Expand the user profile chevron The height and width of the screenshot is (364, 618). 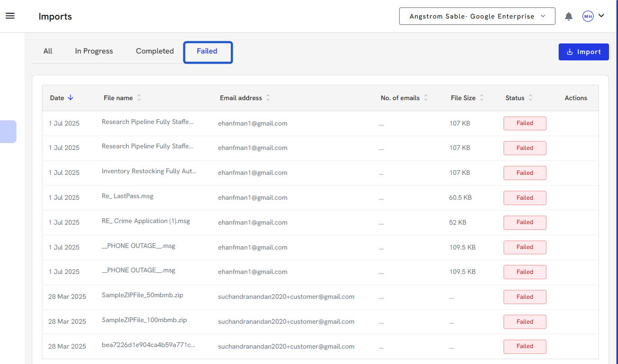pos(601,16)
